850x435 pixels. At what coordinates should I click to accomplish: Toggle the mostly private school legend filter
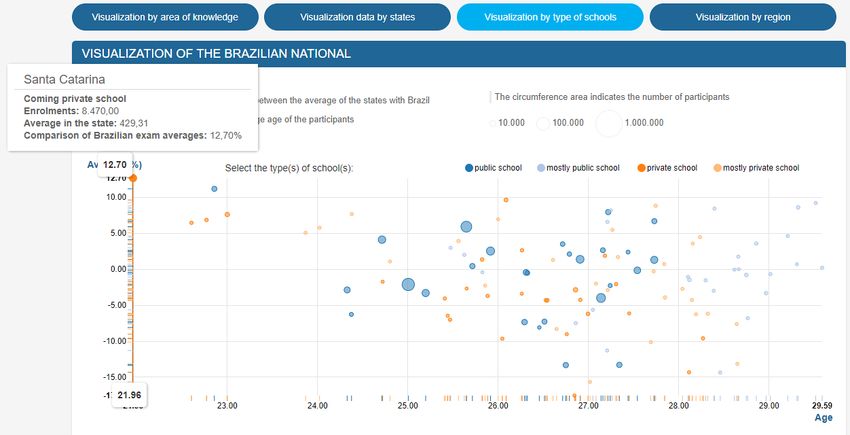coord(756,168)
